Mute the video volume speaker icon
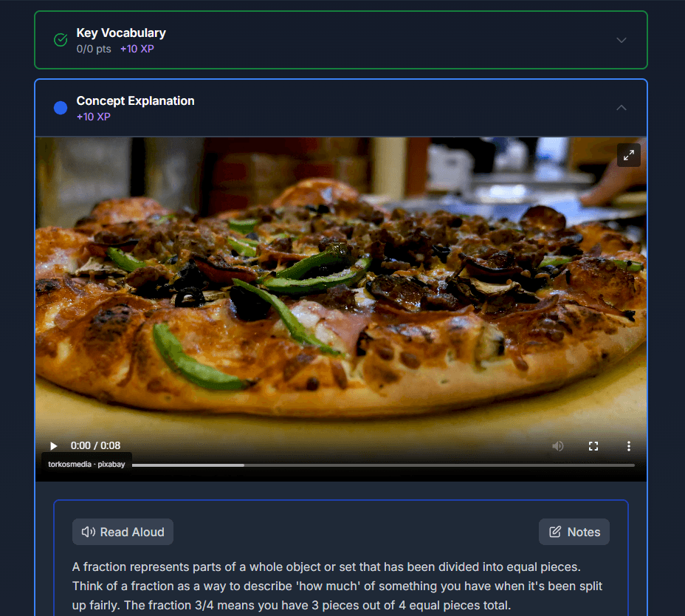This screenshot has width=685, height=616. pos(557,446)
